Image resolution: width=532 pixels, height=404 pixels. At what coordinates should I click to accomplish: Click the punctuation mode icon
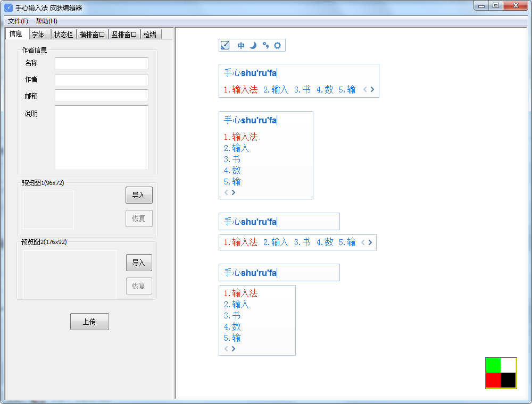pos(265,45)
